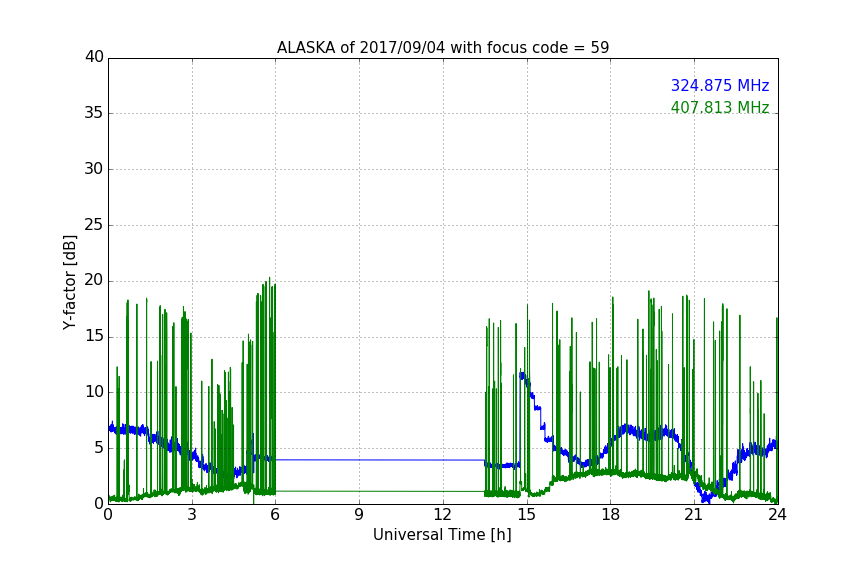Click the chart title "ALASKA of 2017/09/04 with focus code = 59"
The width and height of the screenshot is (864, 576).
pyautogui.click(x=443, y=48)
